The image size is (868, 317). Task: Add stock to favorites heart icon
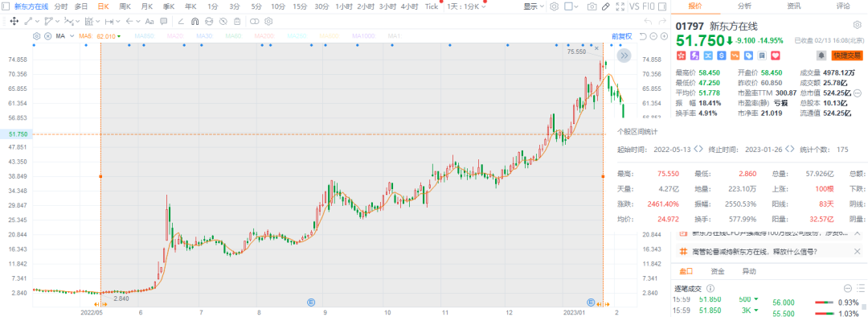coord(776,56)
